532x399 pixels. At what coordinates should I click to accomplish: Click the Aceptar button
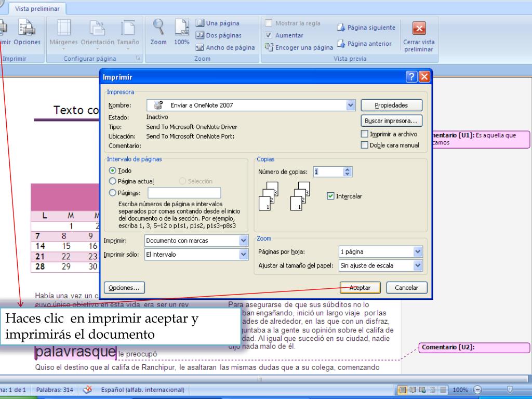click(x=360, y=288)
